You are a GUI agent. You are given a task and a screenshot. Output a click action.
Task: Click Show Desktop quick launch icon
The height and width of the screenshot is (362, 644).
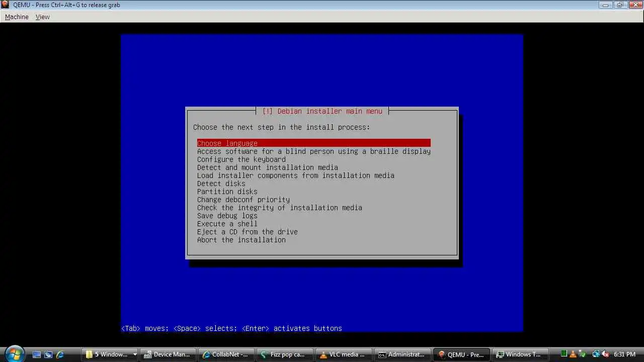tap(36, 354)
